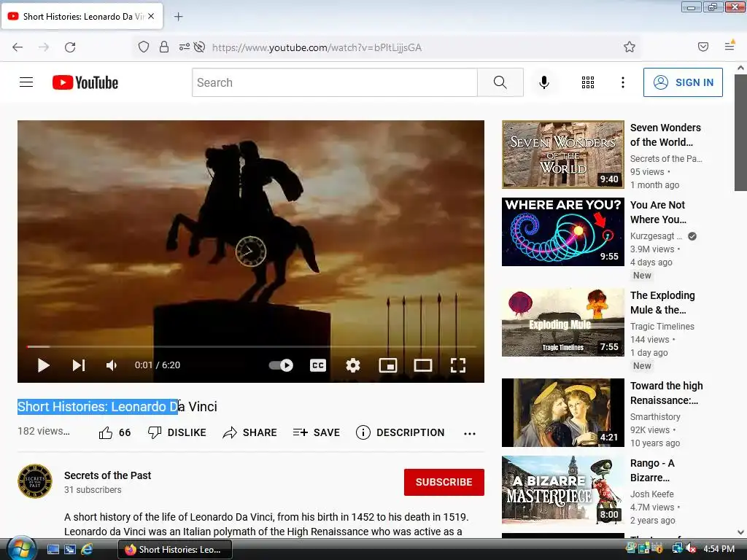Screen dimensions: 747x560
Task: Open the YouTube apps grid
Action: (x=588, y=82)
